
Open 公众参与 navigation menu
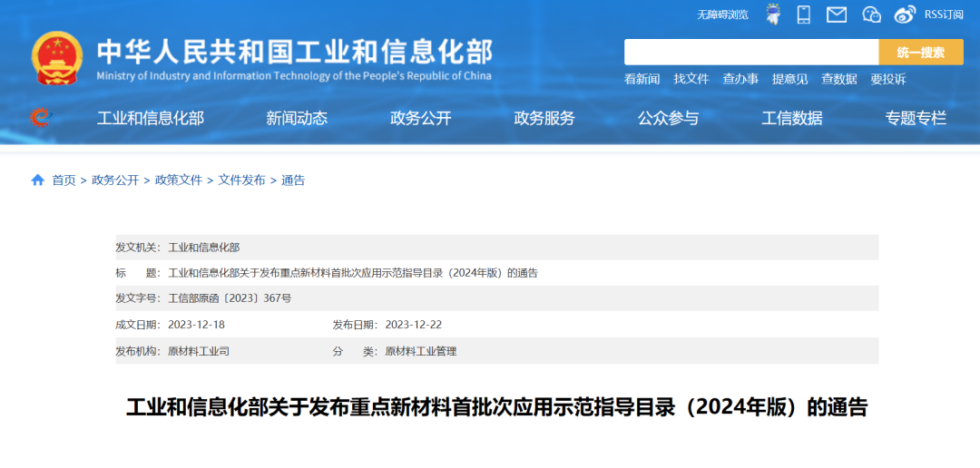pyautogui.click(x=668, y=118)
